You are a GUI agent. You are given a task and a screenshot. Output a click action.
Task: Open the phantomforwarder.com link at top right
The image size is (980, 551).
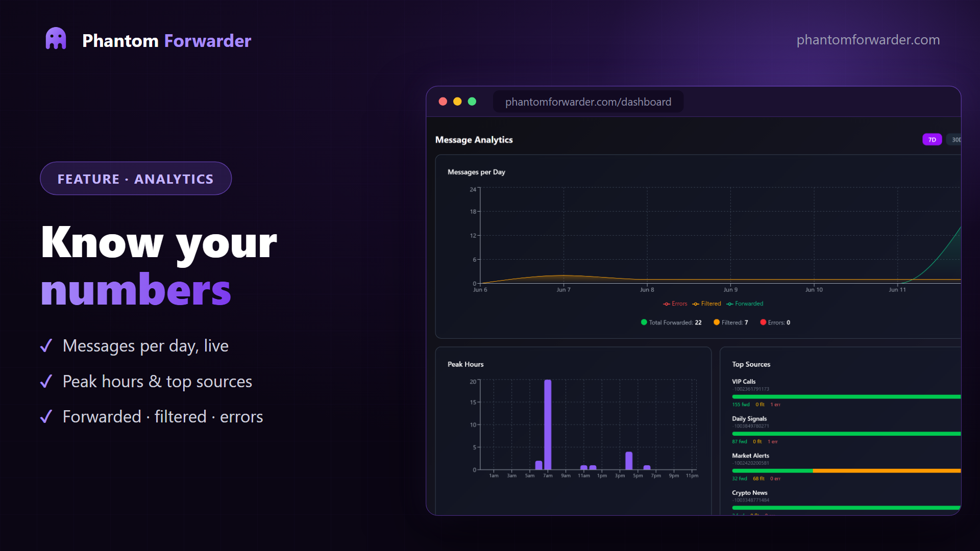pyautogui.click(x=868, y=40)
